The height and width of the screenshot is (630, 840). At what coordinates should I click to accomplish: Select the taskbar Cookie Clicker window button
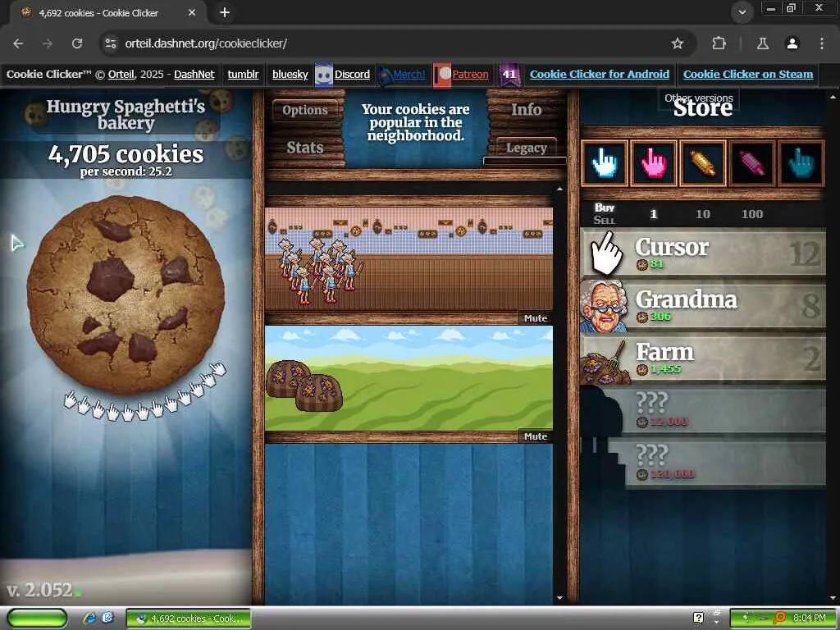point(189,619)
